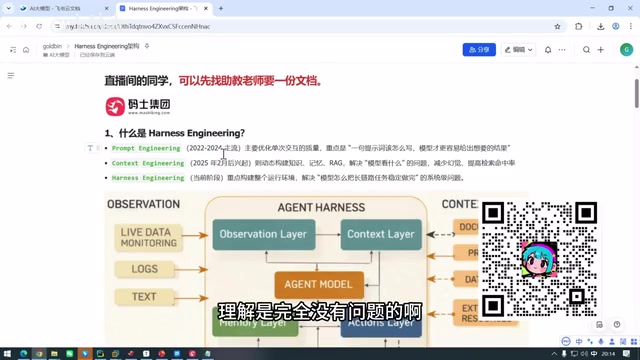Open the sidebar navigation toggle icon
The image size is (640, 360).
point(13,50)
